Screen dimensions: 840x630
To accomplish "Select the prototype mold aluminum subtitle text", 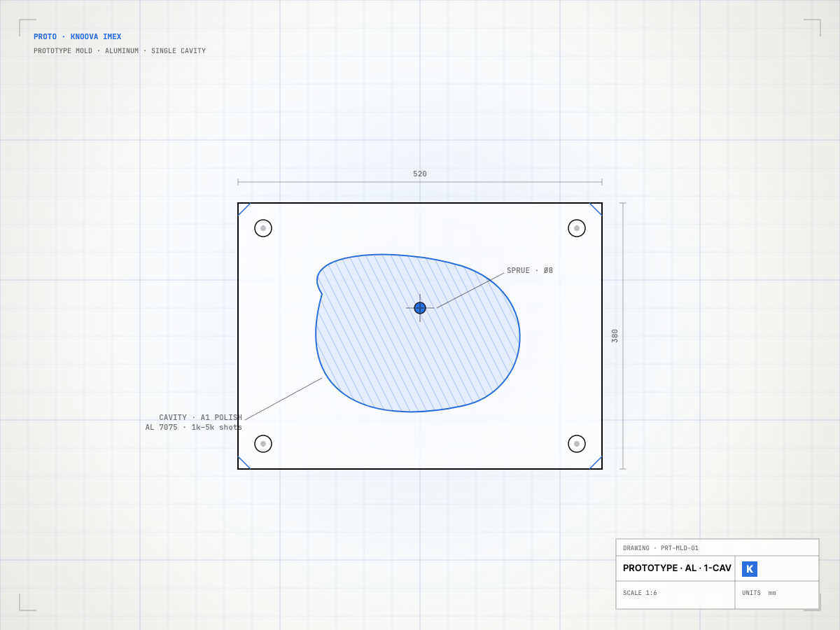I will point(120,51).
